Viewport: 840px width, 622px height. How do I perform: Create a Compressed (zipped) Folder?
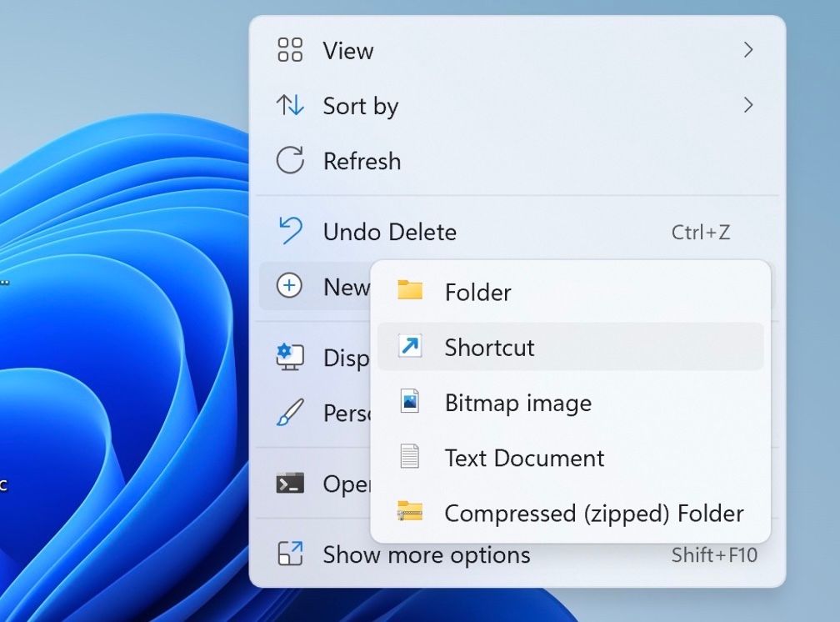(571, 513)
